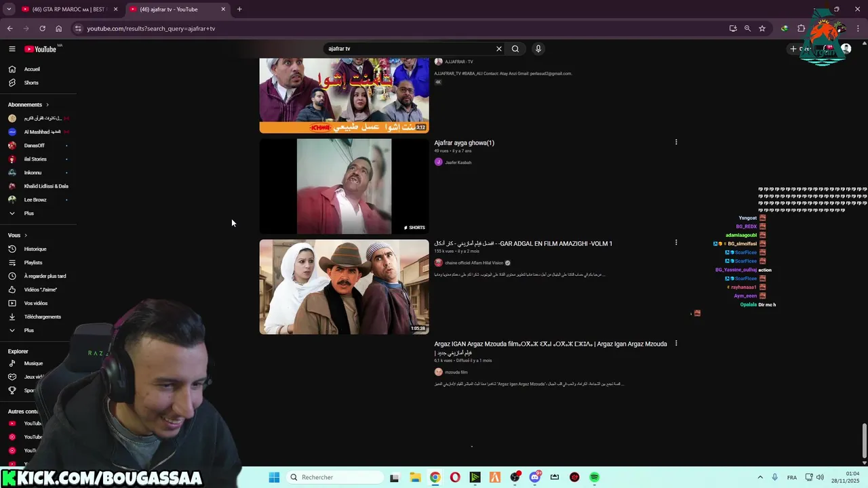Open more options for Argaz IGAN video
868x488 pixels.
pos(676,344)
